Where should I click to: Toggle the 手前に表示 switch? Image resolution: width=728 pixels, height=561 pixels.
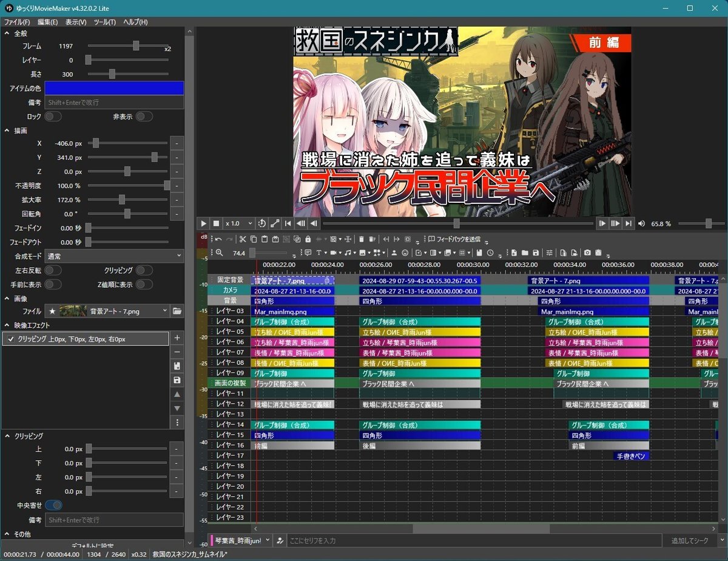coord(53,284)
